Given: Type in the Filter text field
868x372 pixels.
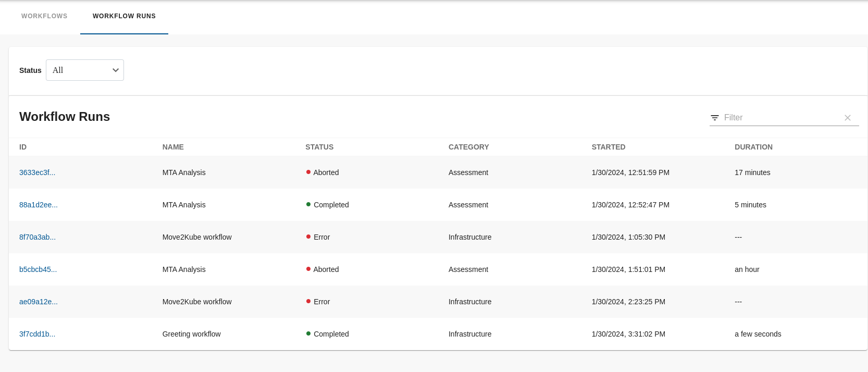Looking at the screenshot, I should click(780, 118).
